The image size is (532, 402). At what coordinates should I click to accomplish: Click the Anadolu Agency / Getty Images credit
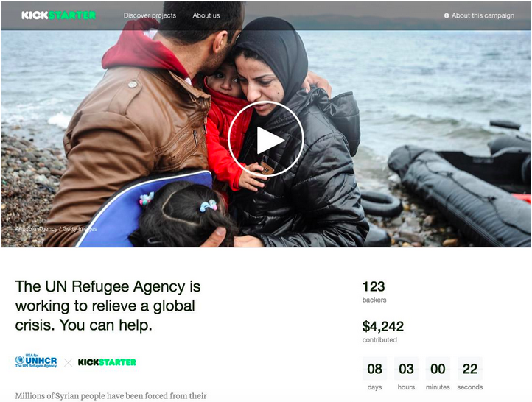coord(56,229)
